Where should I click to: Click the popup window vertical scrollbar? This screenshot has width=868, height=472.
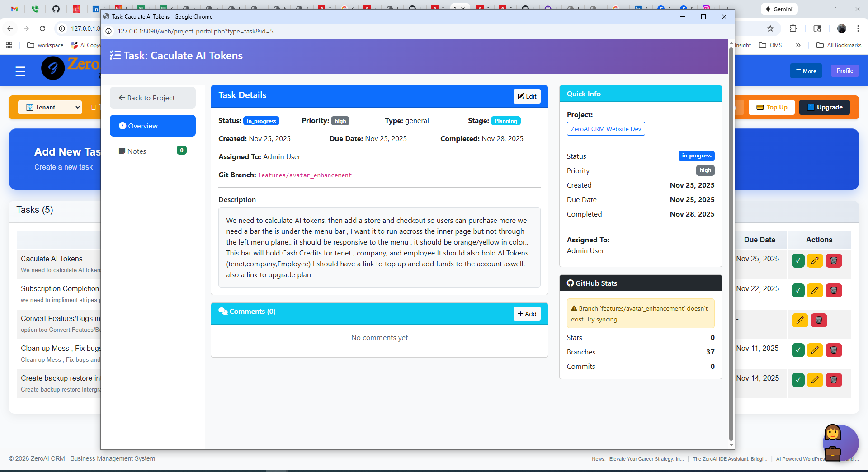point(731,244)
